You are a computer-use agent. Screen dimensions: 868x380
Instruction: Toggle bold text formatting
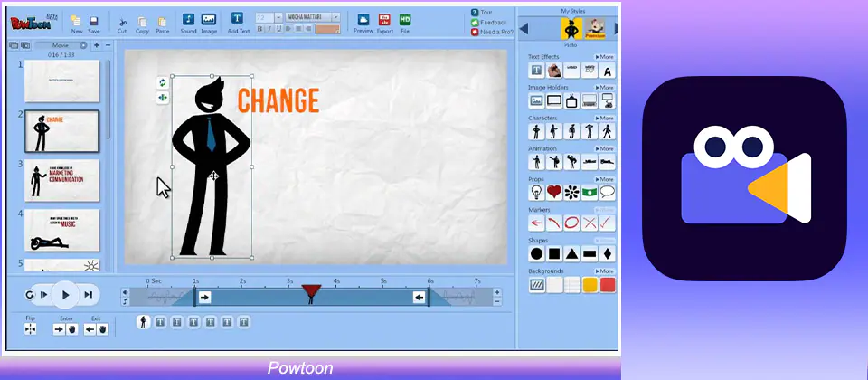[260, 28]
